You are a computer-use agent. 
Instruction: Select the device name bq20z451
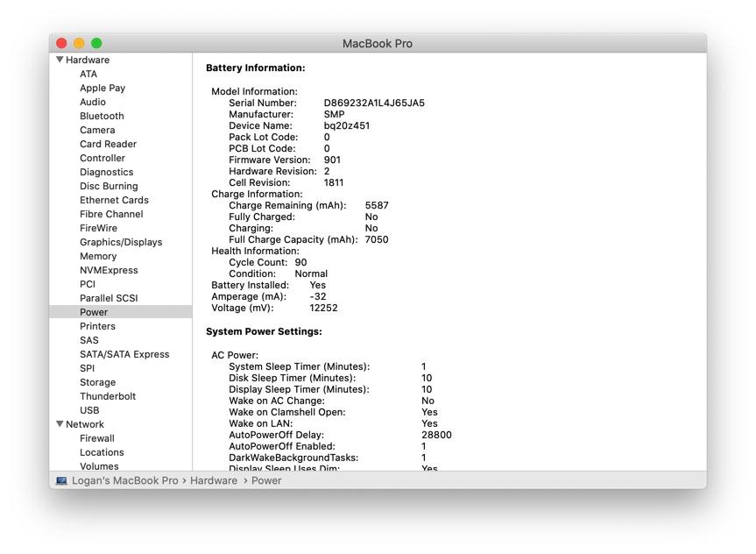(347, 125)
